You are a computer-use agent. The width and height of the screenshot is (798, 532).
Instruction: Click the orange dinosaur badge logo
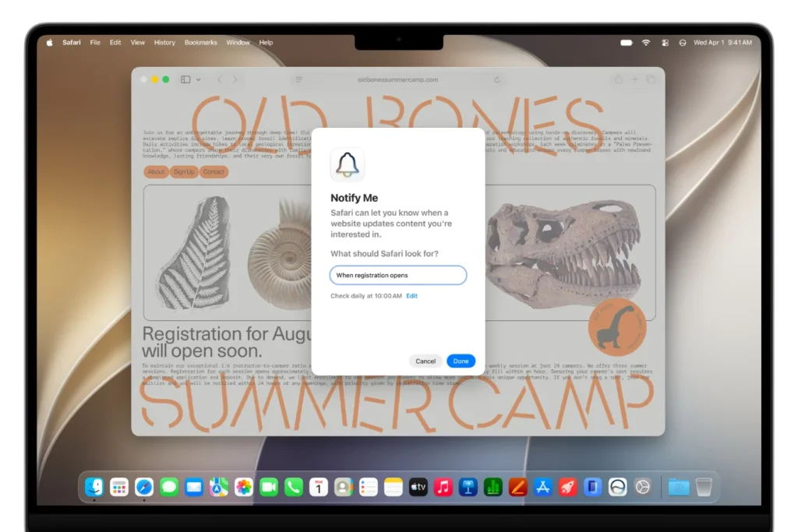[x=617, y=327]
